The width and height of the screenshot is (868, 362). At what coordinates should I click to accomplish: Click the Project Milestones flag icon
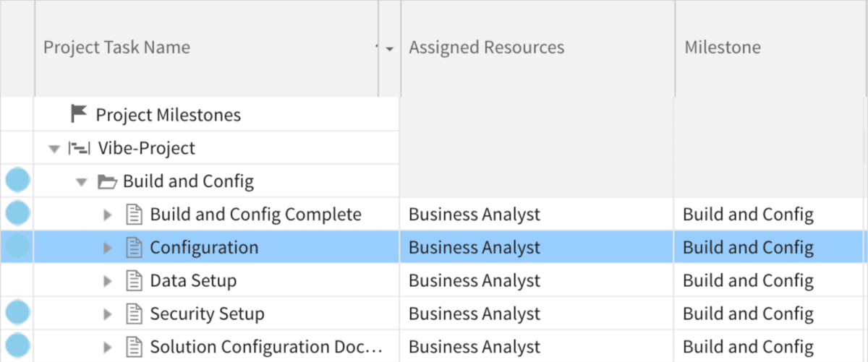pyautogui.click(x=79, y=114)
